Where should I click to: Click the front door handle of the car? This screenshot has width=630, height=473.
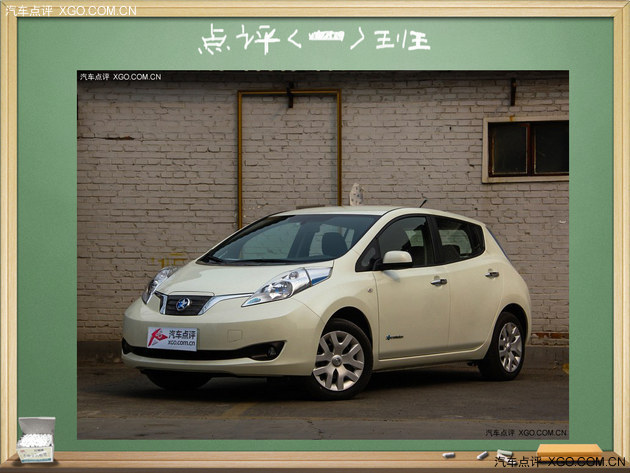pyautogui.click(x=438, y=281)
